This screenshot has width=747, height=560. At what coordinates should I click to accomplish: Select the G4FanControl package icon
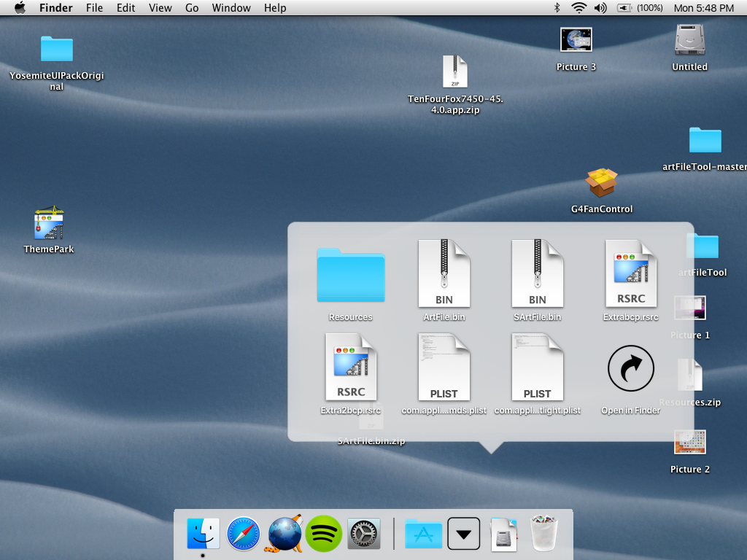click(602, 182)
